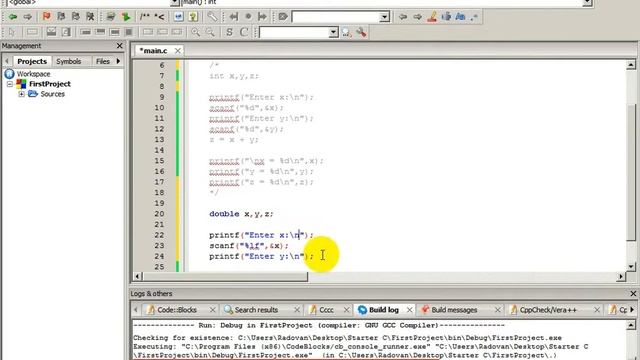Screen dimensions: 640x360
Task: Open the search text dropdown arrow
Action: pos(384,17)
